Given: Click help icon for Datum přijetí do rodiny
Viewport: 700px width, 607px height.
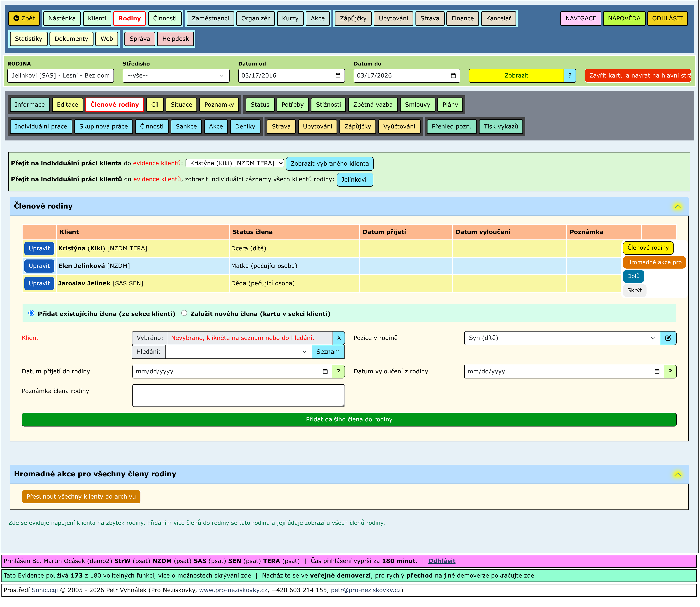Looking at the screenshot, I should (x=339, y=372).
